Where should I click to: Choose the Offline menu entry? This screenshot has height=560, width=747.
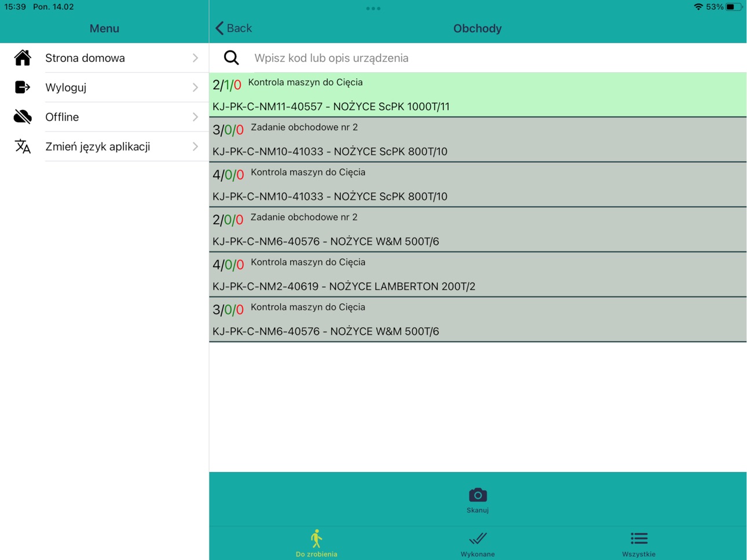click(x=104, y=117)
